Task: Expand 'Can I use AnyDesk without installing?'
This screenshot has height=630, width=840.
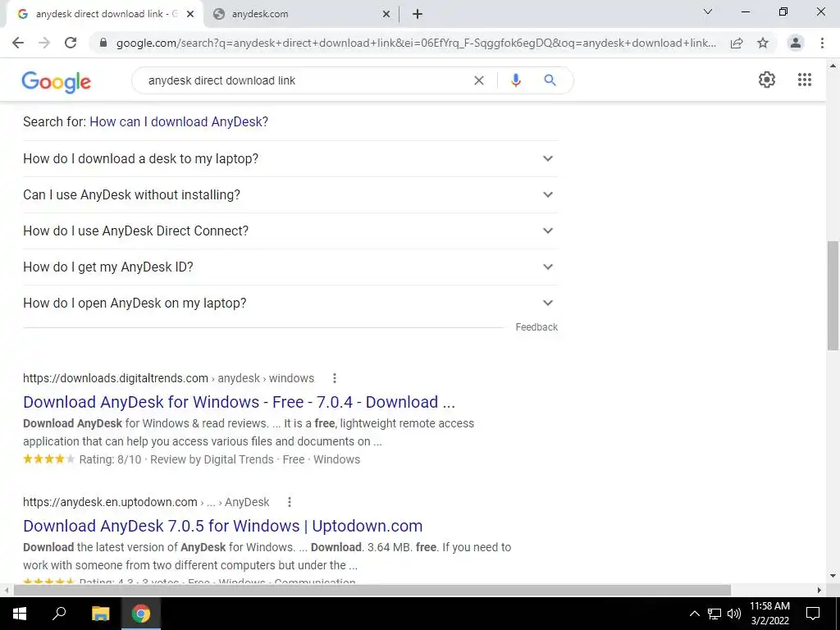Action: coord(290,195)
